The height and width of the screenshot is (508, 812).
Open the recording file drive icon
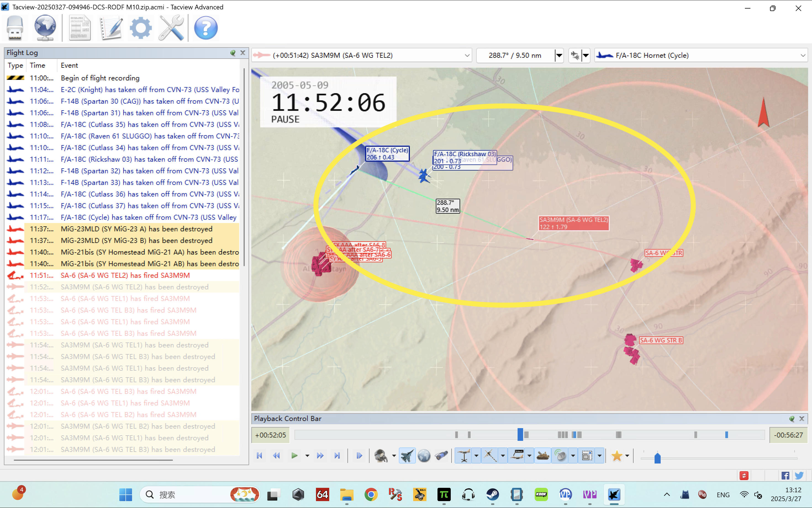point(15,28)
